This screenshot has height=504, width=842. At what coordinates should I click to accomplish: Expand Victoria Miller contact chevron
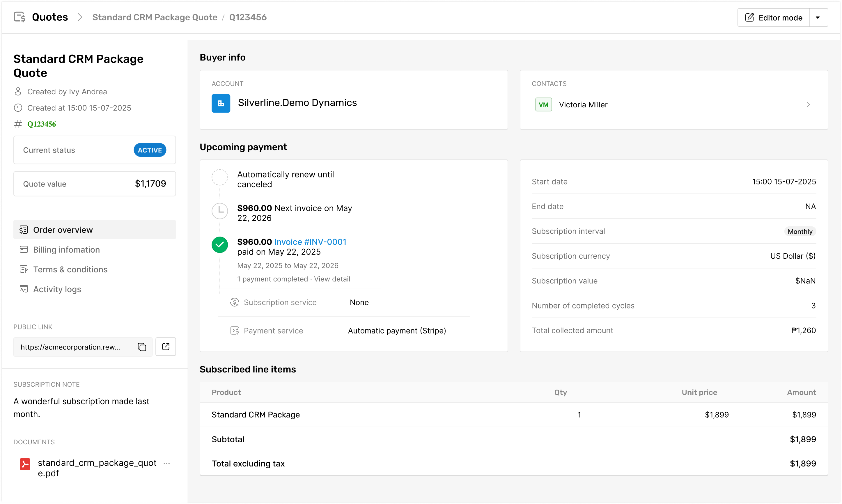(808, 104)
